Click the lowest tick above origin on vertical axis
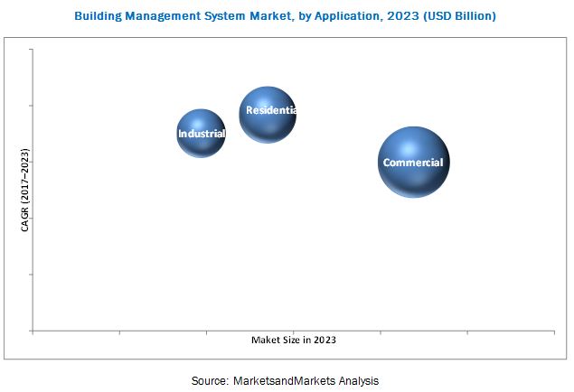 pyautogui.click(x=32, y=275)
